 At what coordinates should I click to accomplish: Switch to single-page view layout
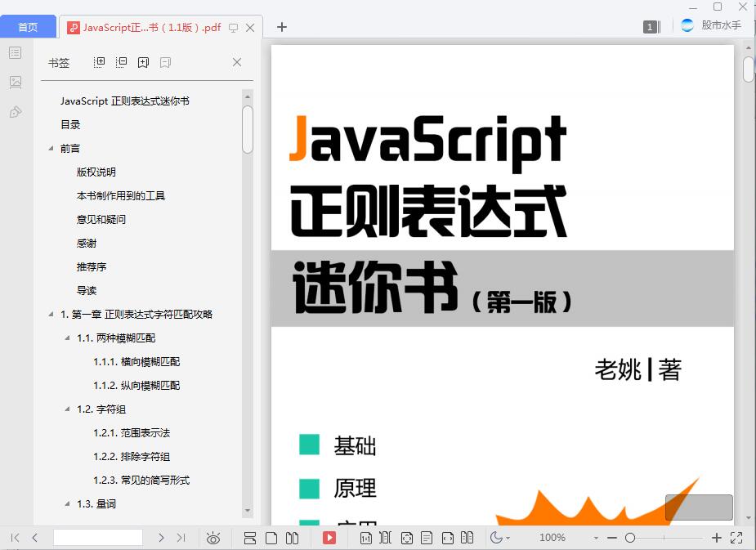[x=271, y=538]
